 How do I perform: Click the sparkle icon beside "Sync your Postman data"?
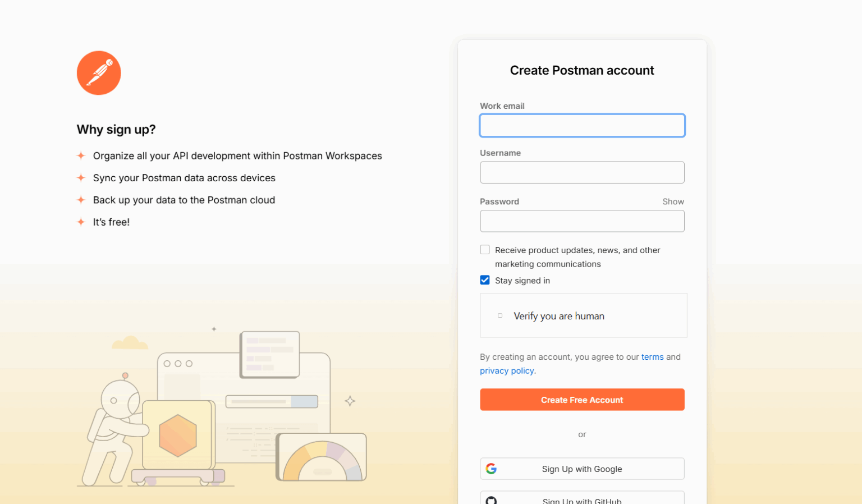(x=81, y=178)
